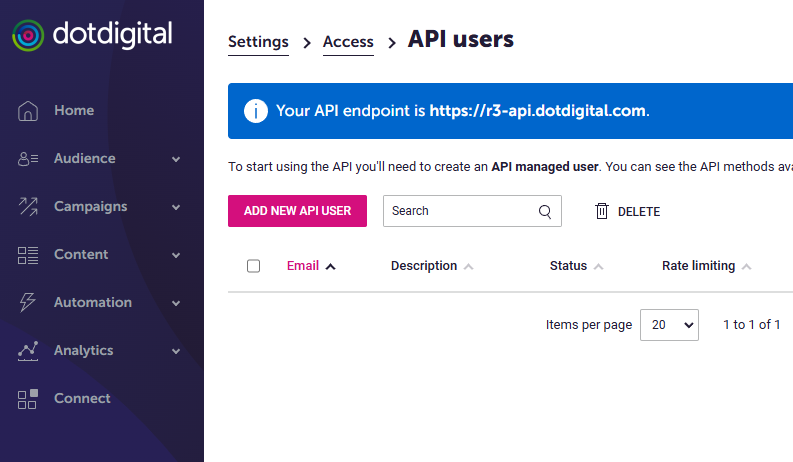Click the Audience contacts icon
The height and width of the screenshot is (462, 793).
click(x=28, y=159)
